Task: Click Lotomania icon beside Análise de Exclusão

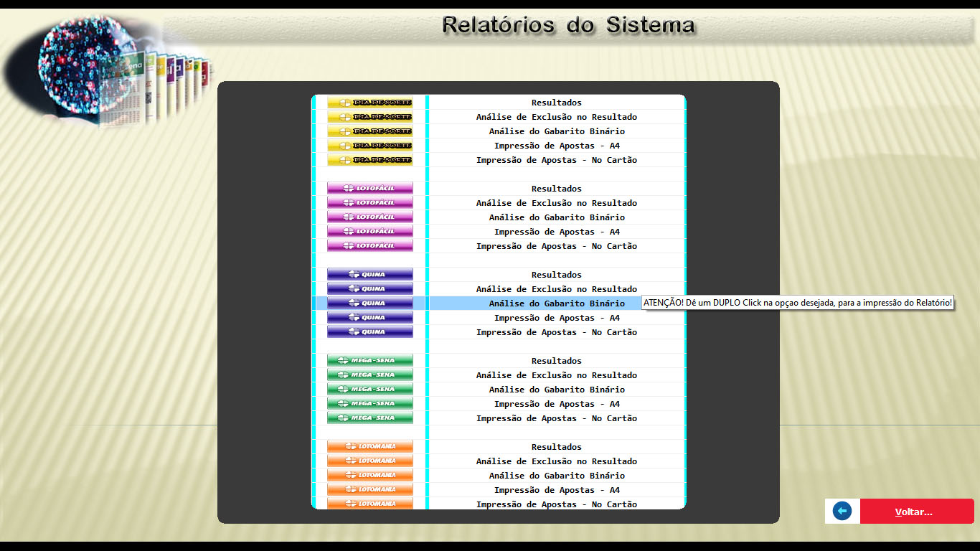Action: [370, 461]
